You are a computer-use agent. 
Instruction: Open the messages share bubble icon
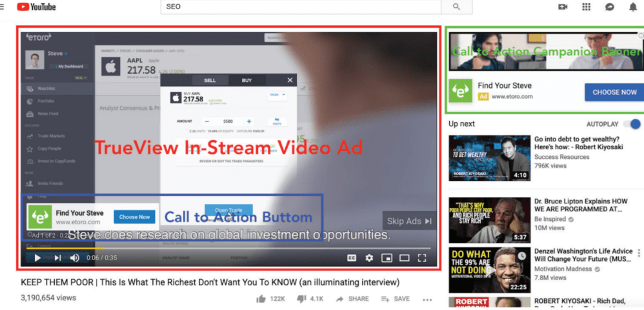(x=610, y=7)
